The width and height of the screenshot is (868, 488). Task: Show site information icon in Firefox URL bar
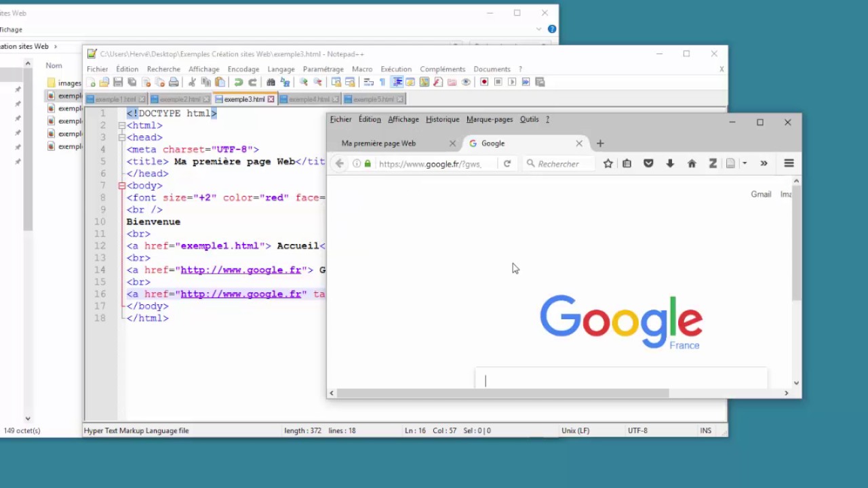click(357, 163)
